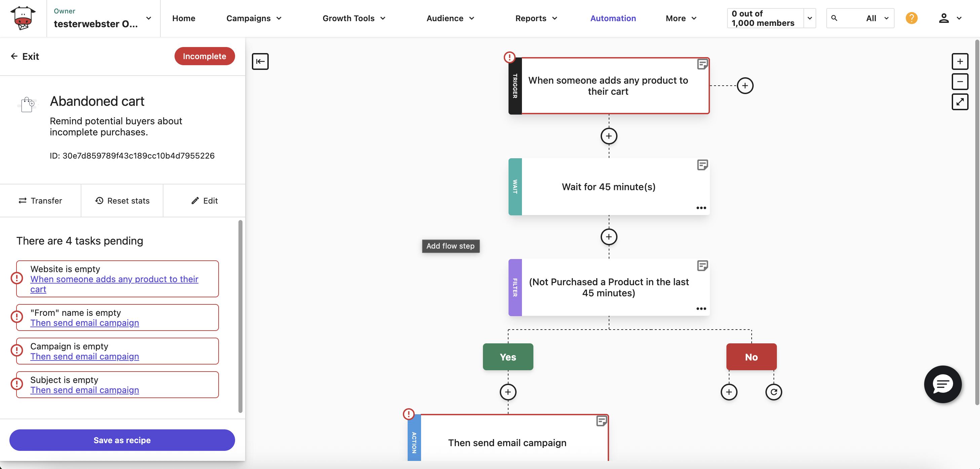Open the Subject is empty task link
980x469 pixels.
click(84, 390)
